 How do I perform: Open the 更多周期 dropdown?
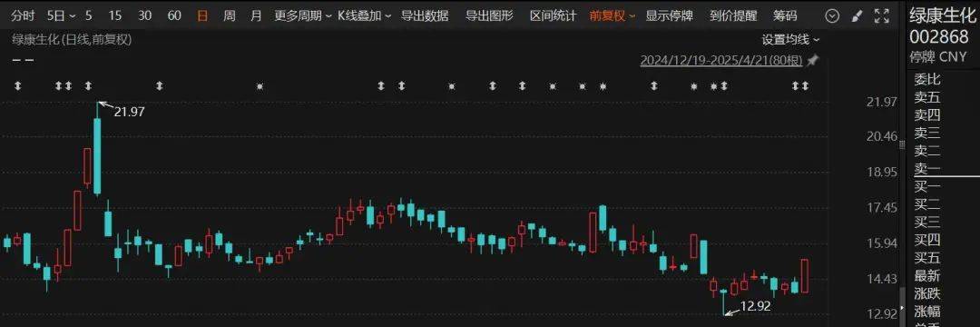tap(303, 15)
